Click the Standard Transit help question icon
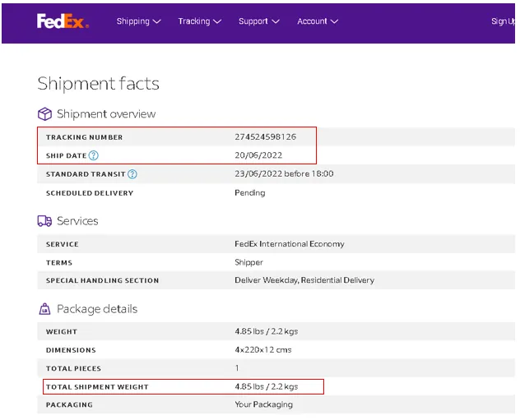This screenshot has width=520, height=420. click(x=132, y=174)
